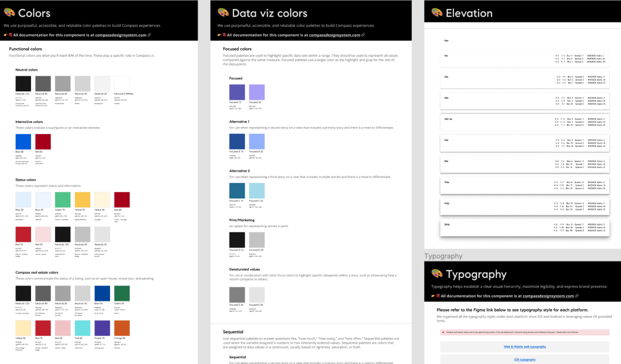The width and height of the screenshot is (621, 364).
Task: Click the chain link icon in Typography header
Action: point(577,296)
